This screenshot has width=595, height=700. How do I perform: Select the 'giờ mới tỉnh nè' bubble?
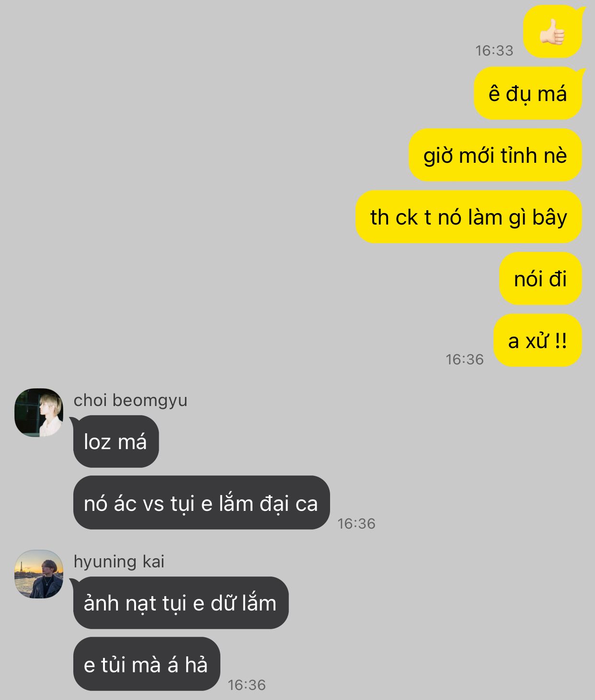(x=495, y=155)
